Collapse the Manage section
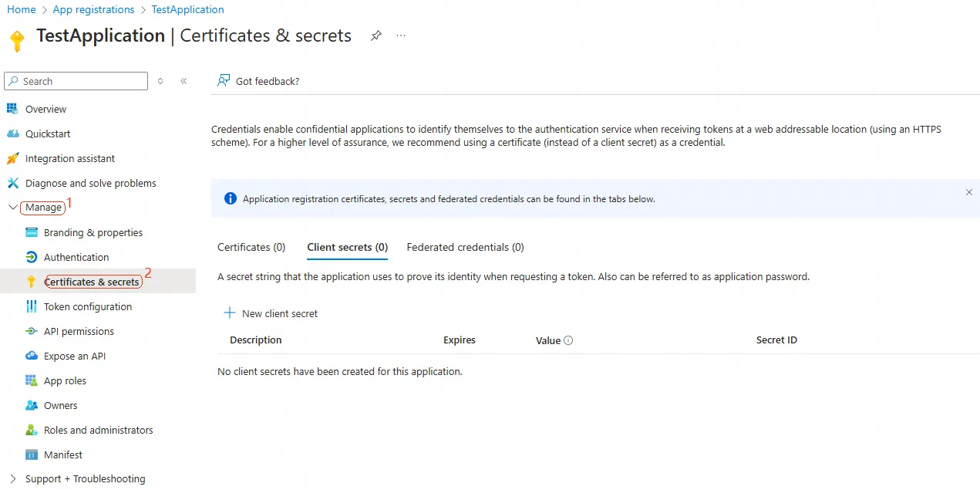The height and width of the screenshot is (490, 980). [13, 208]
